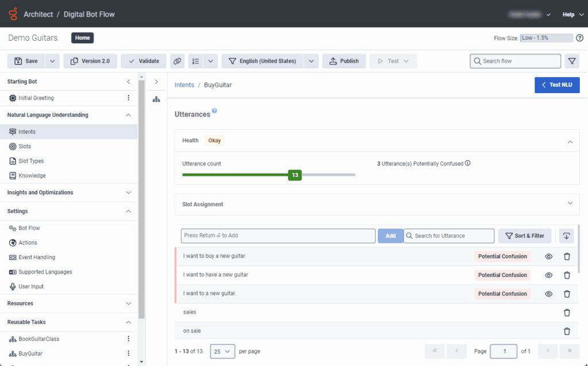Image resolution: width=588 pixels, height=366 pixels.
Task: Expand the Slot Assignment section
Action: click(x=570, y=203)
